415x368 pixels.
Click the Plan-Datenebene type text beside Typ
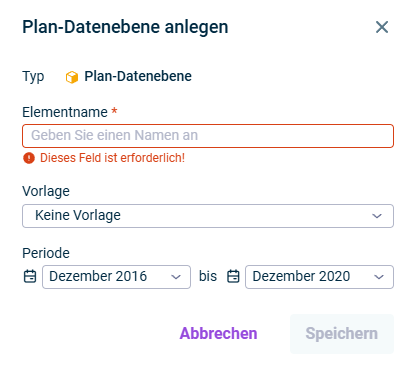[x=138, y=76]
